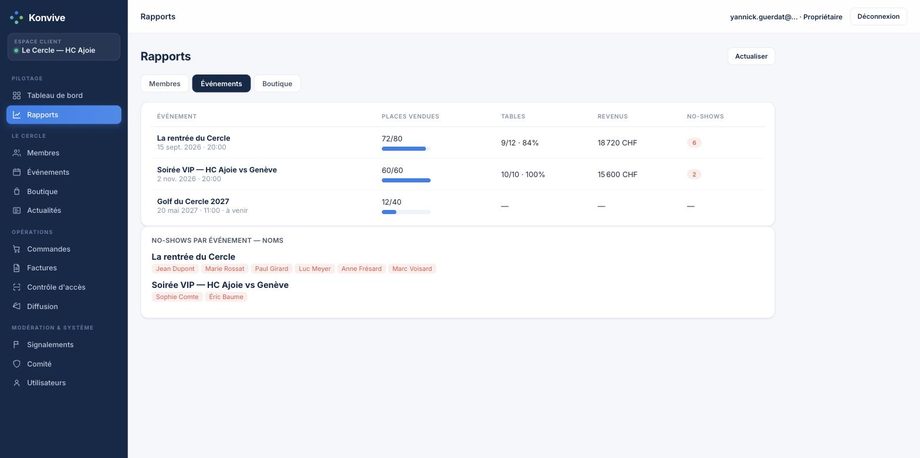Select Soirée VIP — HC Ajoie vs Genève row title
This screenshot has width=920, height=458.
pyautogui.click(x=217, y=170)
